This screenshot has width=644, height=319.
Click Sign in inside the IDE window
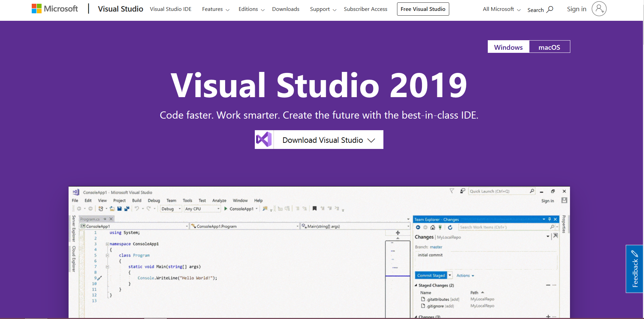(x=547, y=201)
